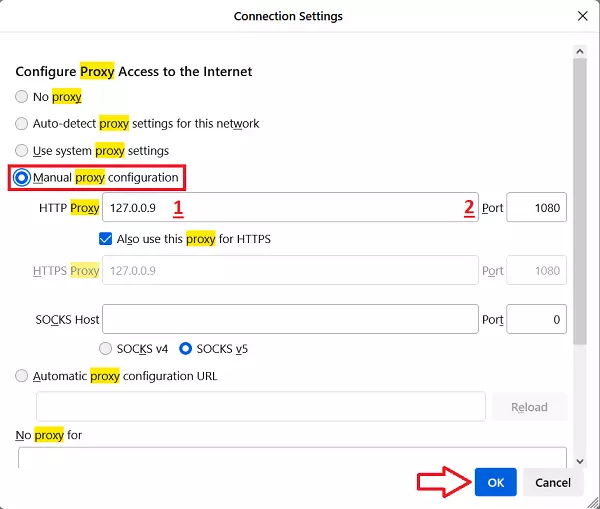
Task: Select SOCKS v4 option
Action: point(106,349)
